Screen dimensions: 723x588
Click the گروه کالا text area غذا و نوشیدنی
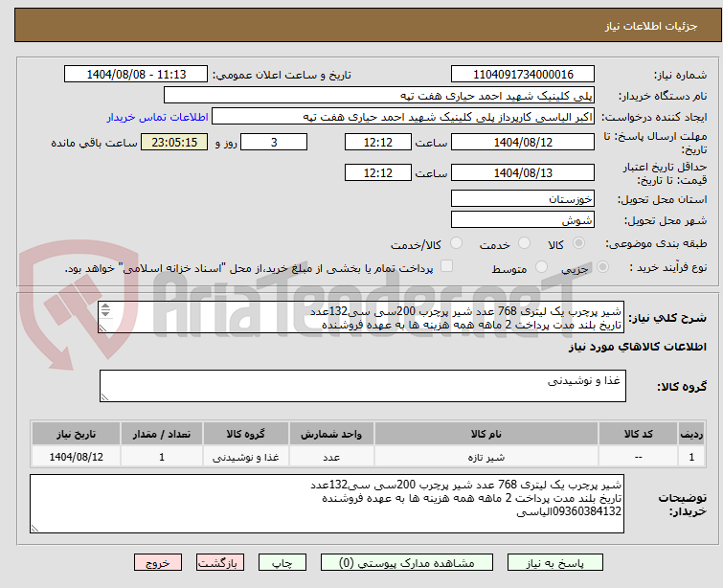tap(362, 386)
